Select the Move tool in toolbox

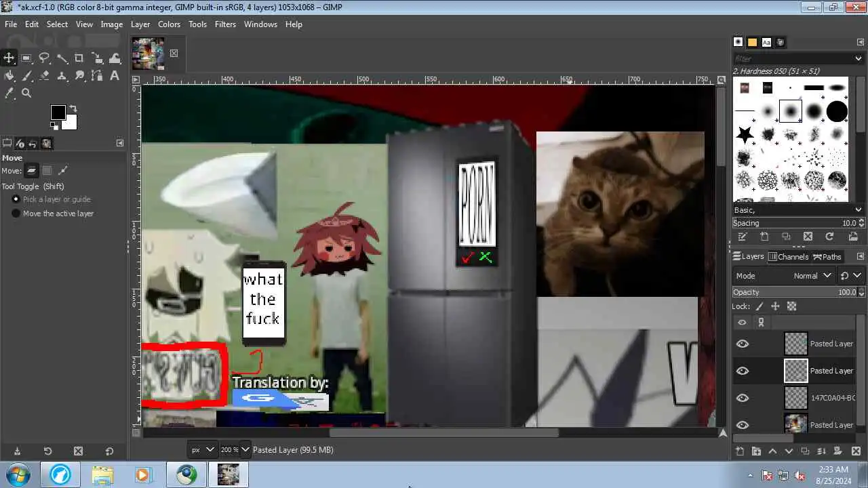(9, 58)
